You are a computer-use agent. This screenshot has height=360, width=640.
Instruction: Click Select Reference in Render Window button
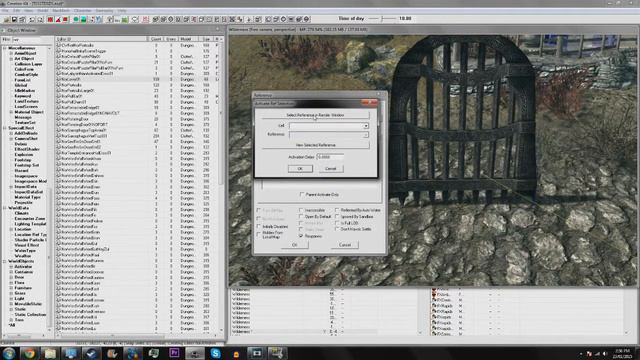click(x=315, y=116)
